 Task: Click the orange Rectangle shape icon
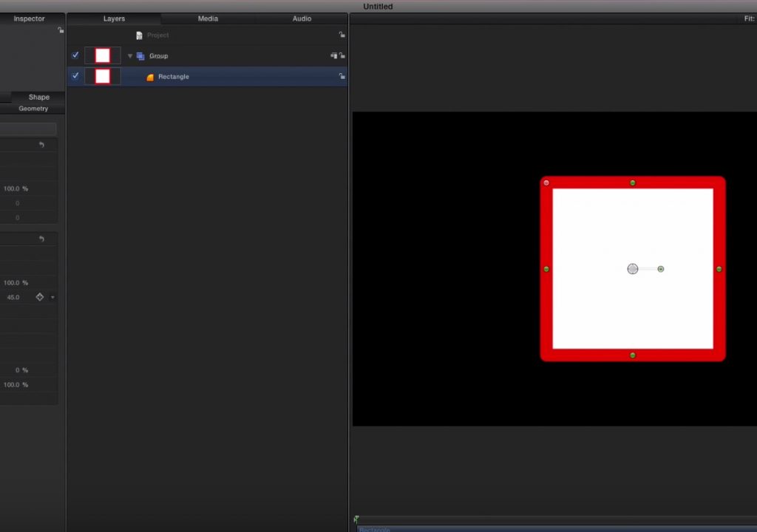tap(150, 77)
